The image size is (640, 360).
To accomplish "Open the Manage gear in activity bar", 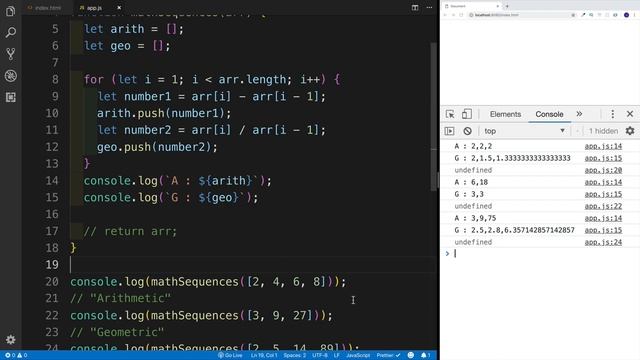I will tap(11, 340).
